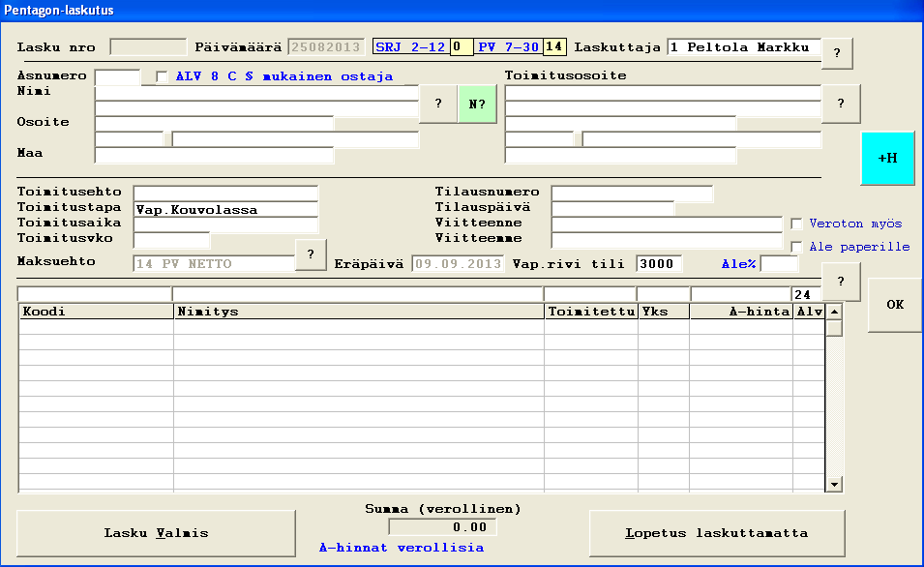Screen dimensions: 924x567
Task: Click the Koodi column header
Action: [96, 312]
